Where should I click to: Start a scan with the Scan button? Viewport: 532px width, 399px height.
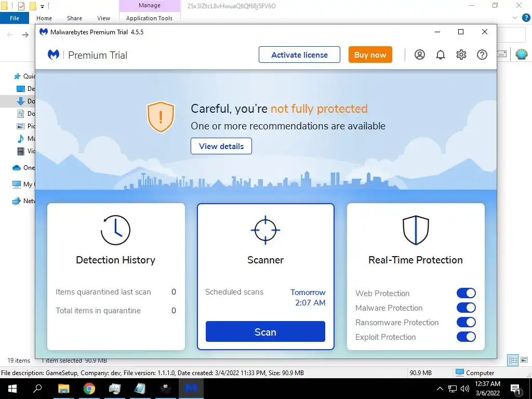coord(265,331)
